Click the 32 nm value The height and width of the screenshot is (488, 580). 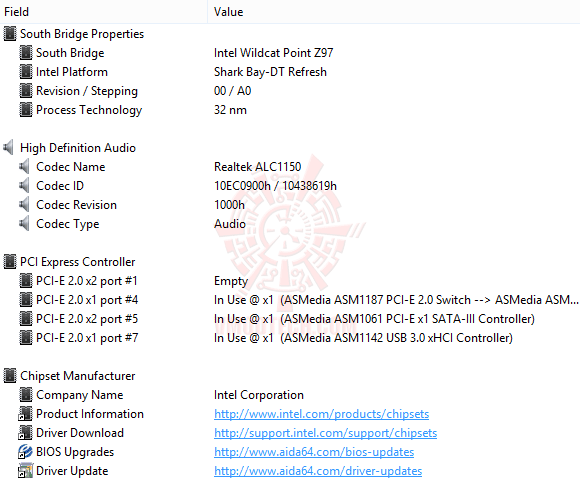230,110
